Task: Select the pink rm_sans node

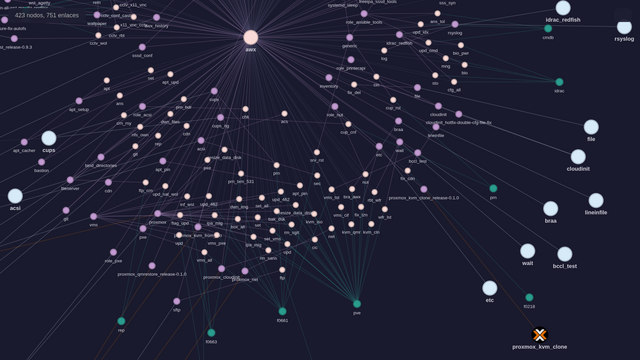Action: click(x=268, y=250)
